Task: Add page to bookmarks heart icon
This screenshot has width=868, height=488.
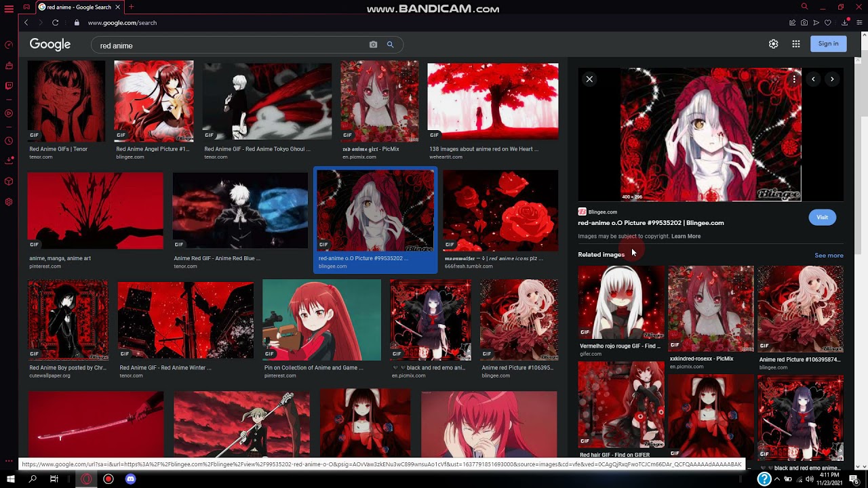Action: pyautogui.click(x=828, y=22)
